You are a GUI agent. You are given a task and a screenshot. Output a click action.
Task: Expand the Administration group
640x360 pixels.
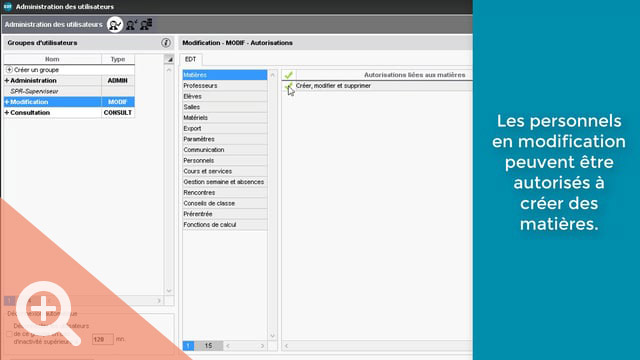[x=7, y=81]
